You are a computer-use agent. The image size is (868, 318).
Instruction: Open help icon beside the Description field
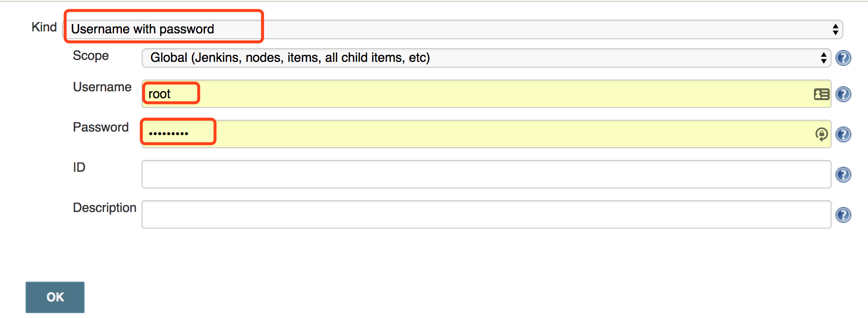843,214
